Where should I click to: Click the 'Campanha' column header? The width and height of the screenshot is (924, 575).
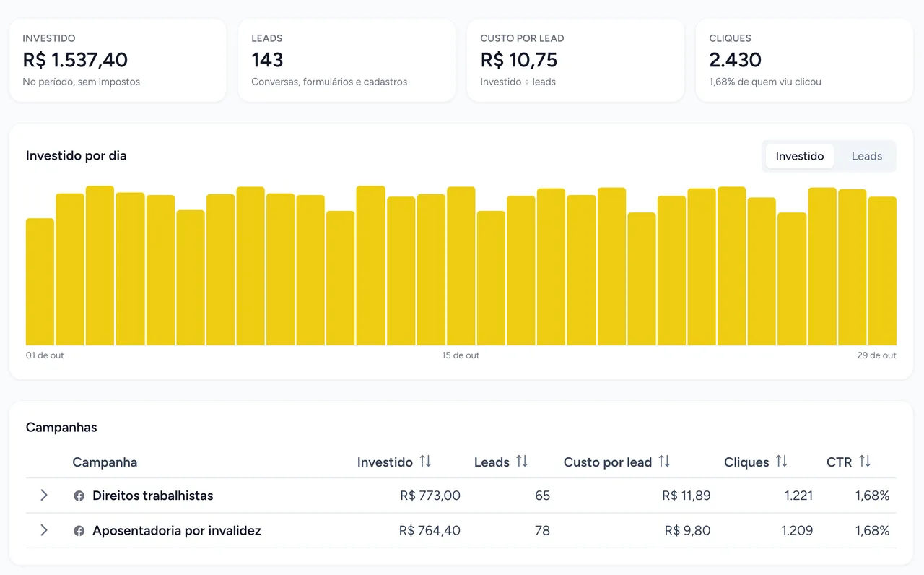click(105, 462)
